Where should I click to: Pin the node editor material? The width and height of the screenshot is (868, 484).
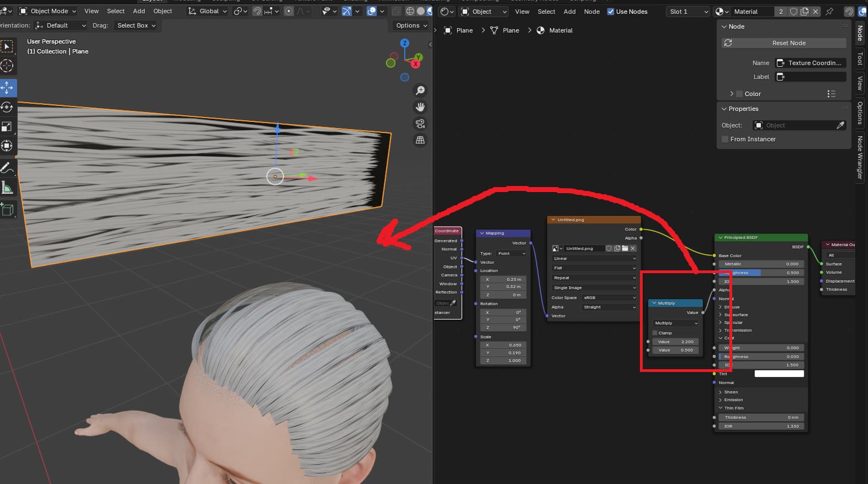click(829, 12)
